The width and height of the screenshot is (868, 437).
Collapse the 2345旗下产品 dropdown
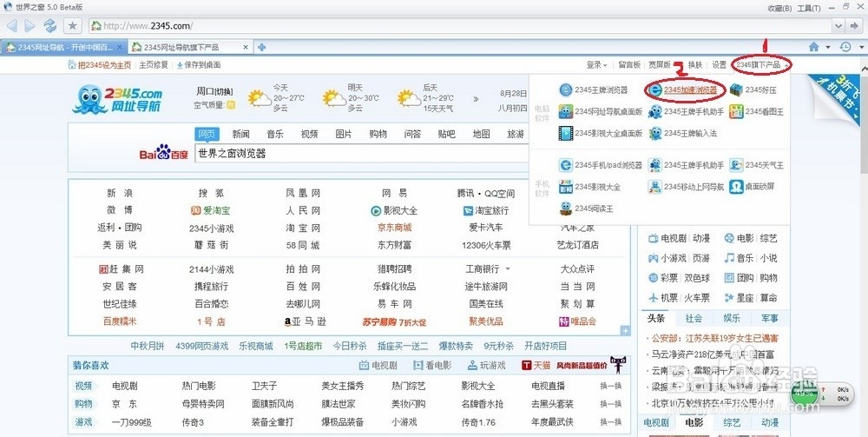point(762,65)
